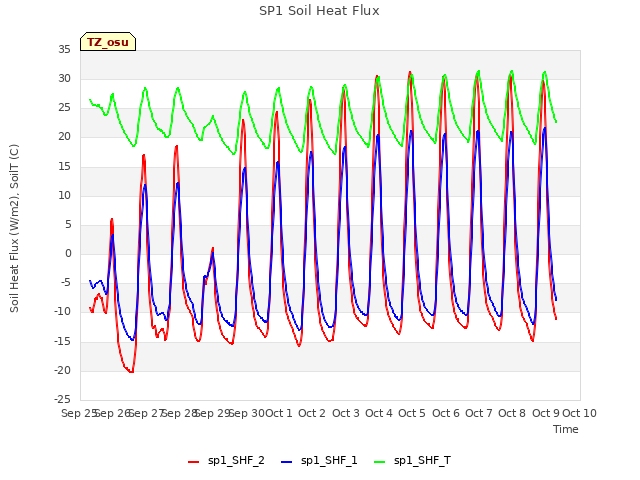Click the Oct 2 x-axis tick label
Screen dimensions: 640x480
312,413
